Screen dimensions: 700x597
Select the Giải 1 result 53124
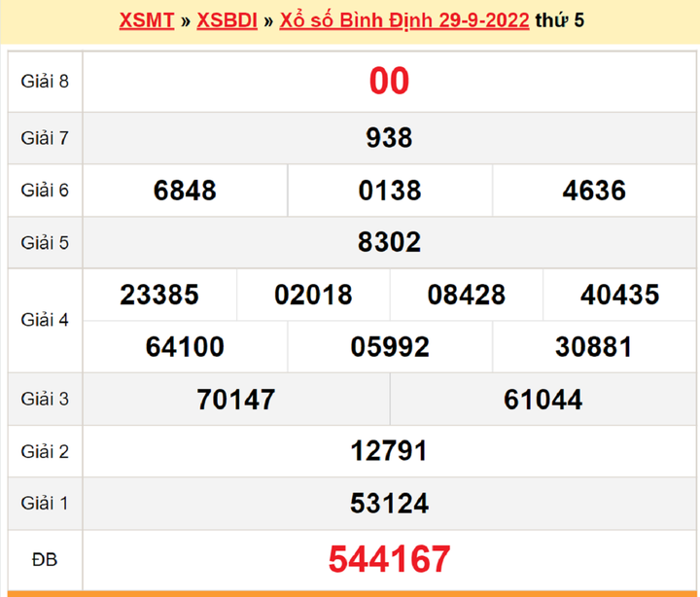point(389,503)
